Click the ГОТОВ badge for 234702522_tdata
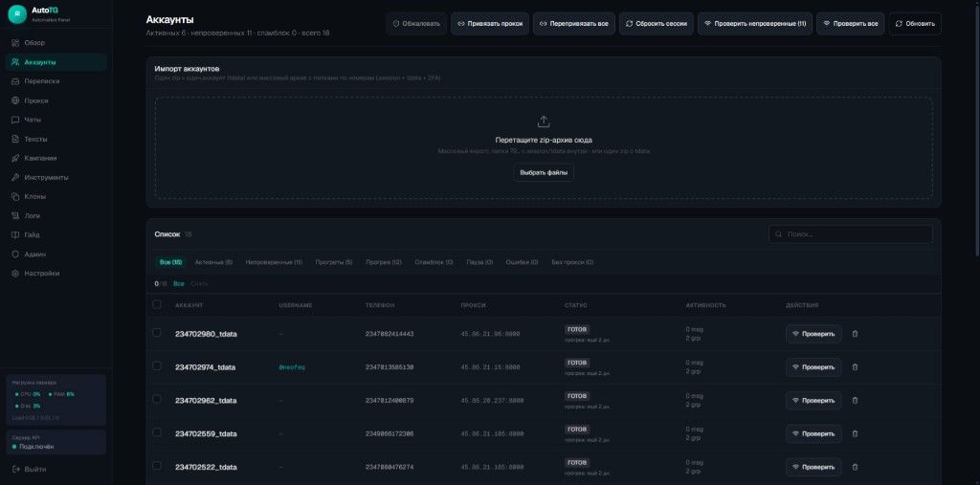Image resolution: width=980 pixels, height=485 pixels. click(x=577, y=463)
